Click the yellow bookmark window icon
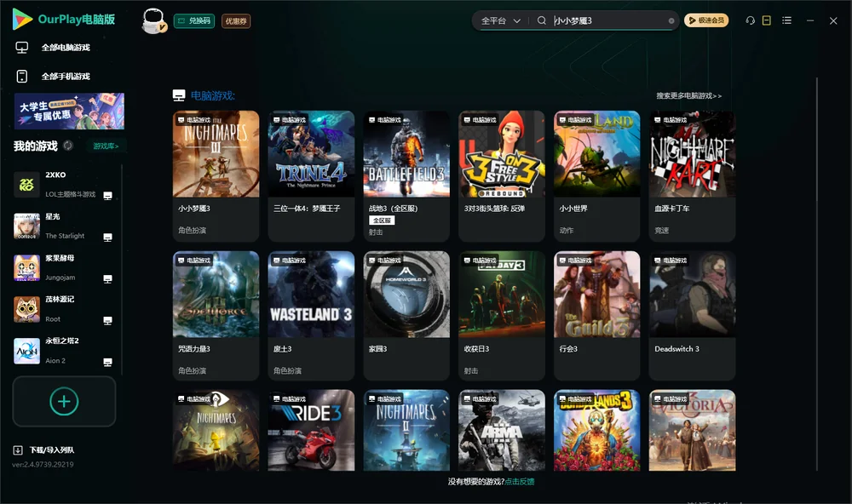 [767, 20]
